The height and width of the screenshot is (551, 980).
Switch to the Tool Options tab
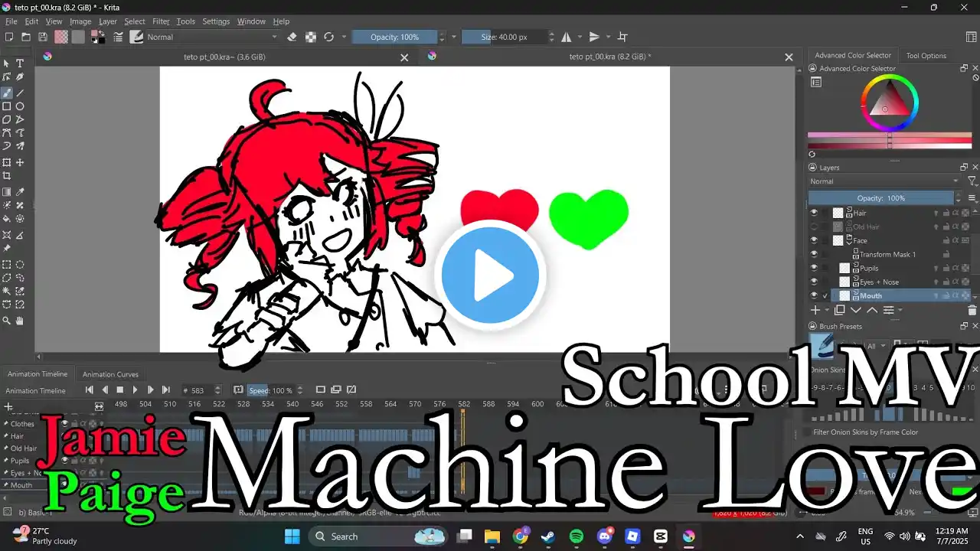tap(926, 55)
